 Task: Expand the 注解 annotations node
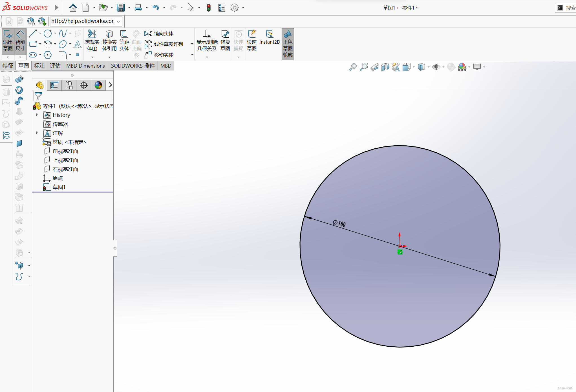coord(37,133)
